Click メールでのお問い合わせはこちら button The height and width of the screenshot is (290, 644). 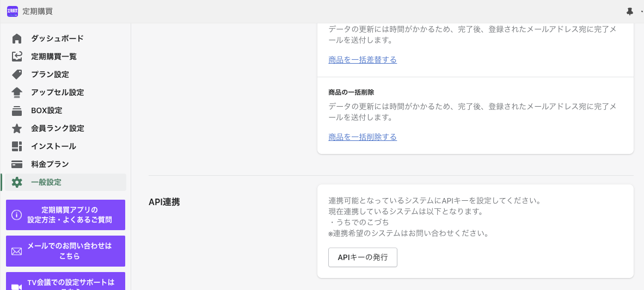coord(65,251)
